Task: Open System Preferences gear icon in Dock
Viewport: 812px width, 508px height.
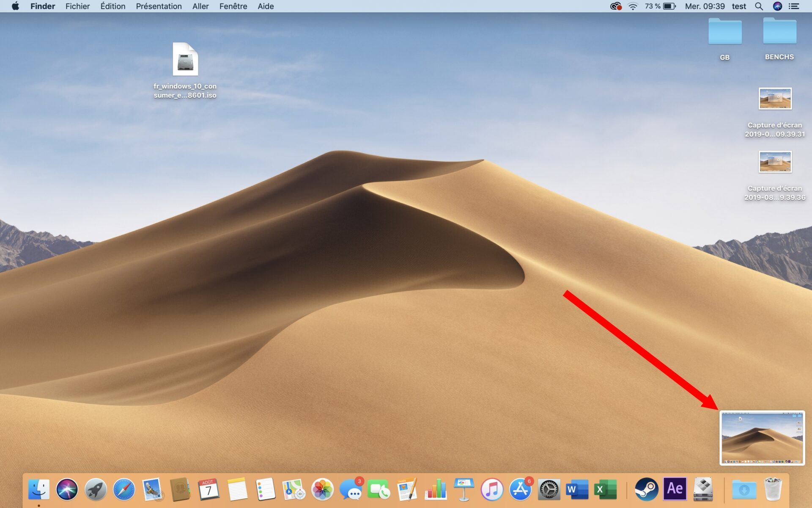Action: click(x=549, y=490)
